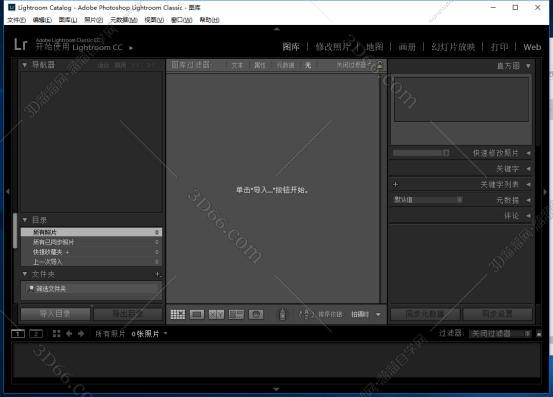Switch to the 地图 Map module
Image resolution: width=553 pixels, height=397 pixels.
375,47
